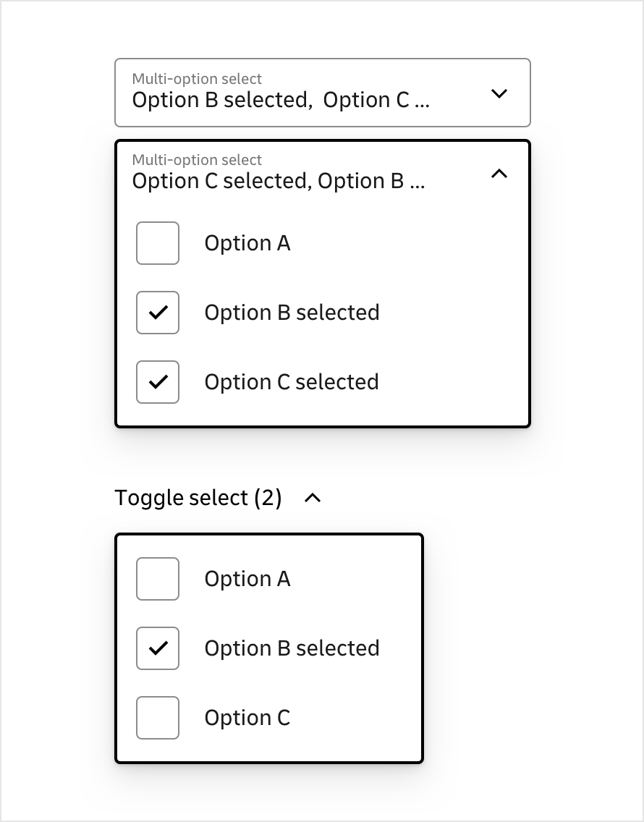This screenshot has height=822, width=644.
Task: Click the Option B selected text in the multi-option list
Action: [292, 313]
